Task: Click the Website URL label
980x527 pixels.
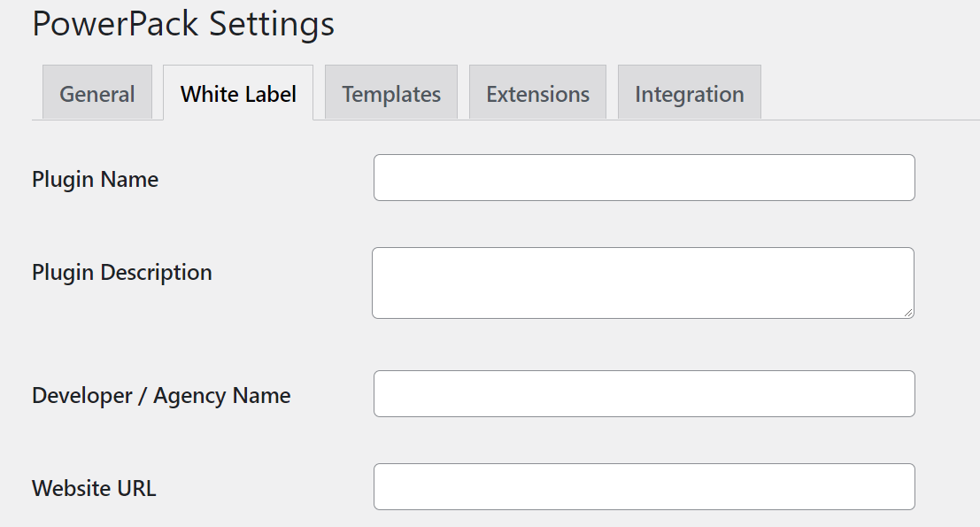Action: click(x=94, y=487)
